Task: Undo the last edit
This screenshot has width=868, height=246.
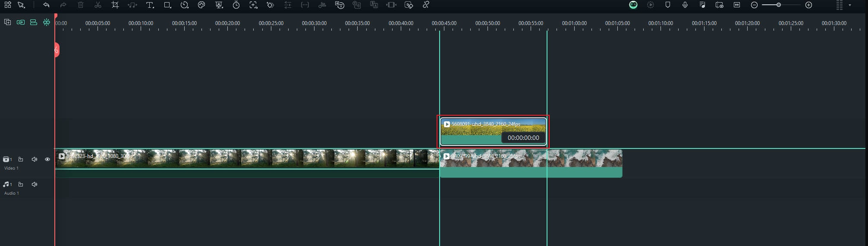Action: pyautogui.click(x=46, y=5)
